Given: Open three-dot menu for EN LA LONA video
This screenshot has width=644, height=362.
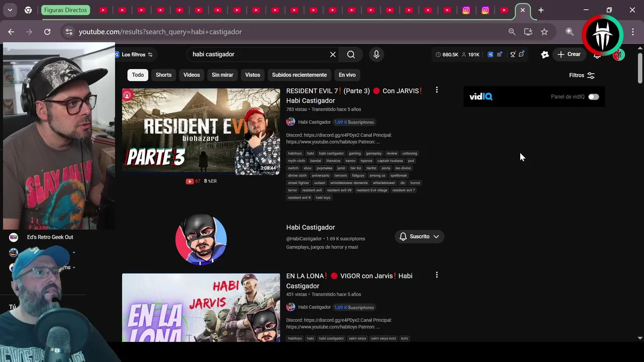Looking at the screenshot, I should [437, 275].
